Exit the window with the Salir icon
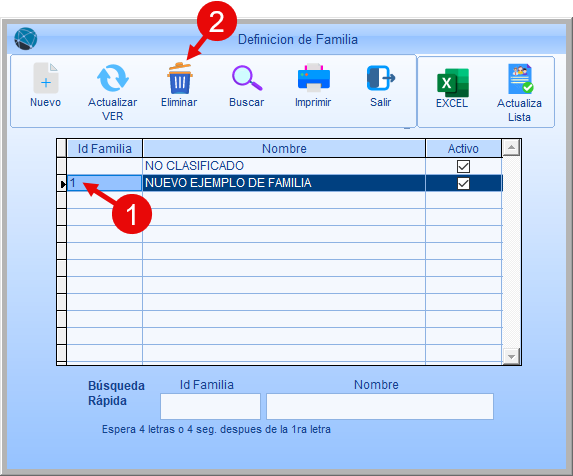This screenshot has height=476, width=573. [x=381, y=78]
